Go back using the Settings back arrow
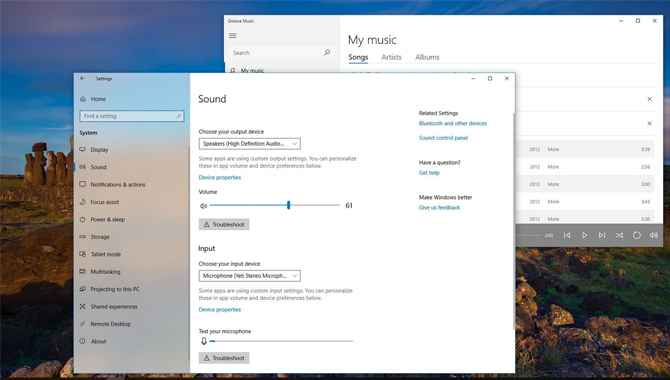 (82, 78)
